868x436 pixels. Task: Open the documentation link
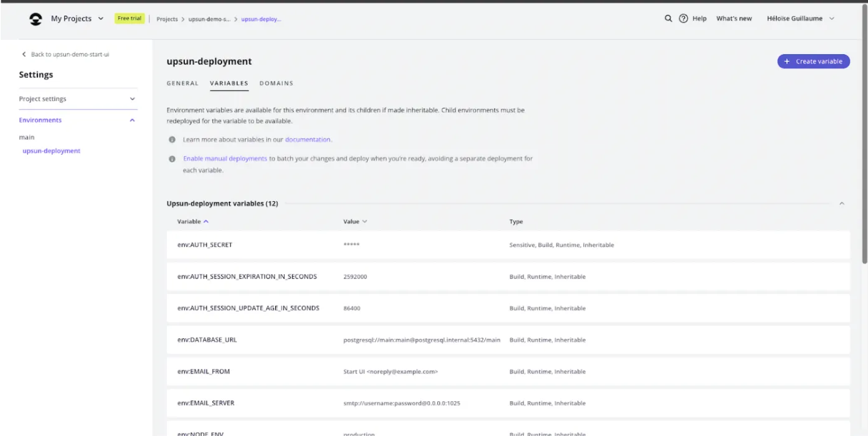click(308, 140)
